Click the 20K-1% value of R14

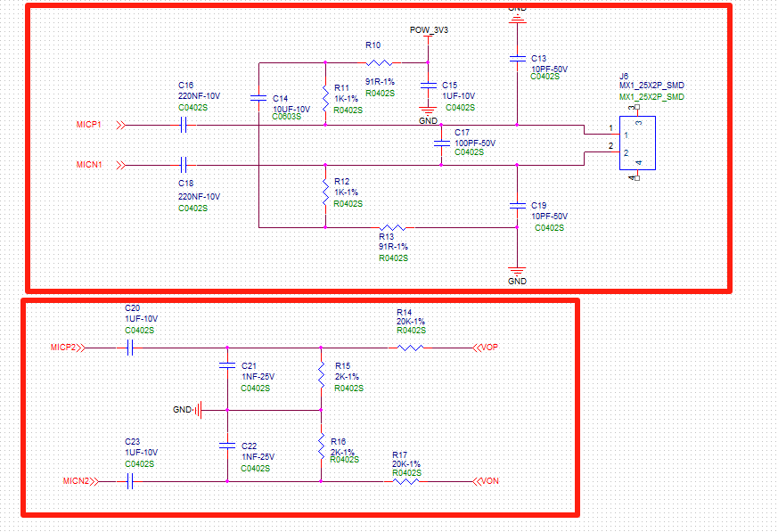point(411,322)
